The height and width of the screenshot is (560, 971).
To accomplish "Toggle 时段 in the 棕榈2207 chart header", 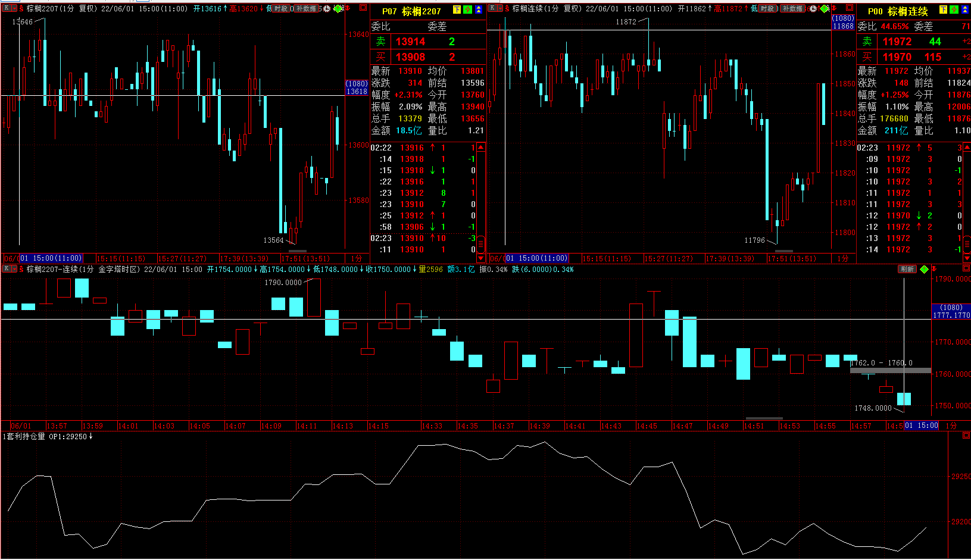I will pos(281,9).
